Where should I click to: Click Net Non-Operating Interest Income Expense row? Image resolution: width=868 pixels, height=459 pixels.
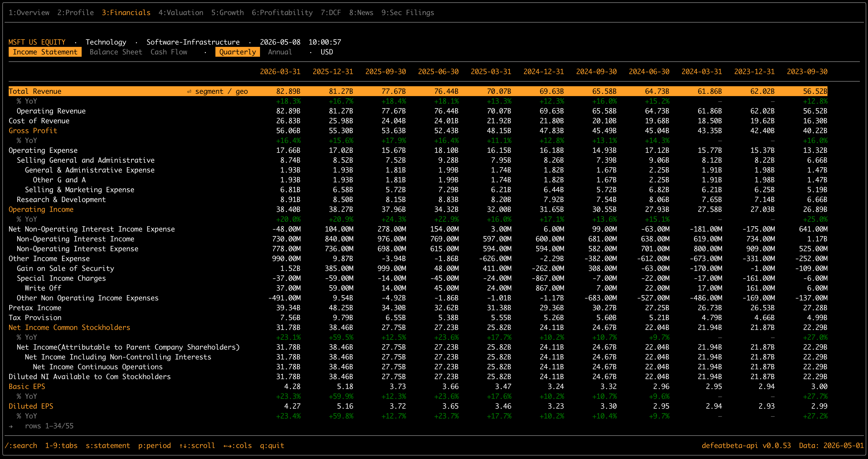click(x=92, y=229)
